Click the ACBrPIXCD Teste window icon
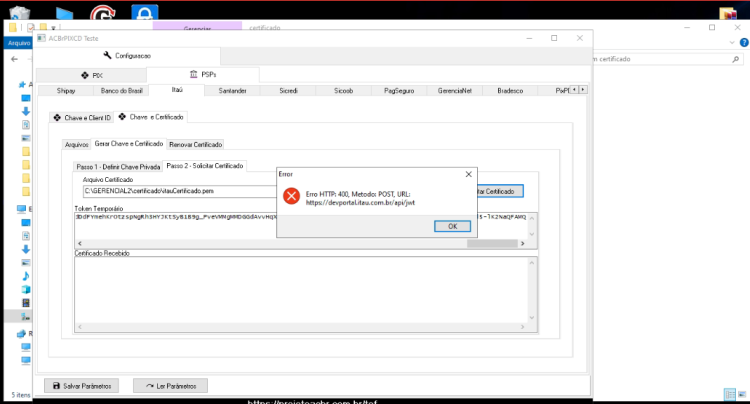Image resolution: width=750 pixels, height=404 pixels. [41, 38]
